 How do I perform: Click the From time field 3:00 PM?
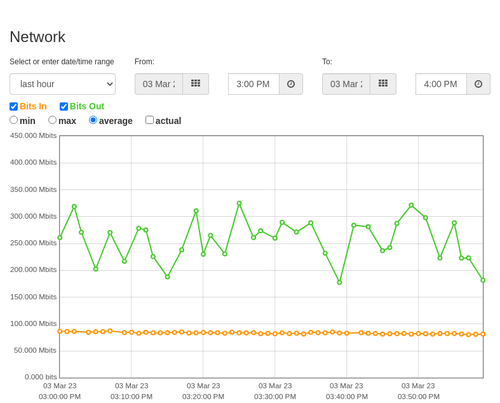[x=254, y=84]
